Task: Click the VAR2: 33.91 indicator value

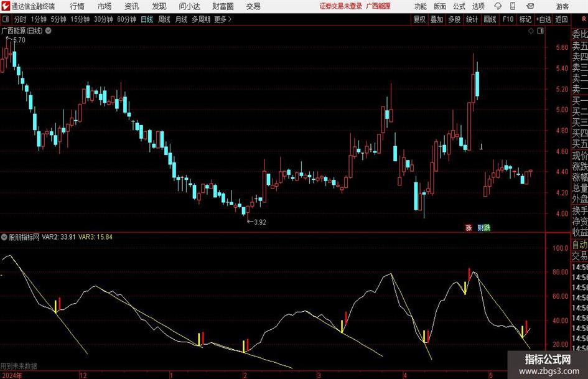Action: pos(58,237)
